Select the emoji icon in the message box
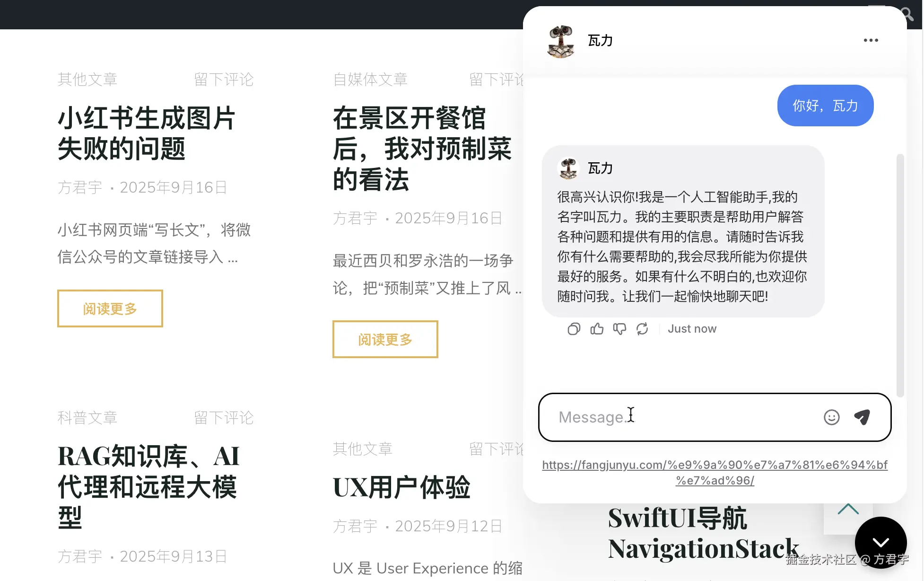Viewport: 924px width, 581px height. tap(831, 417)
